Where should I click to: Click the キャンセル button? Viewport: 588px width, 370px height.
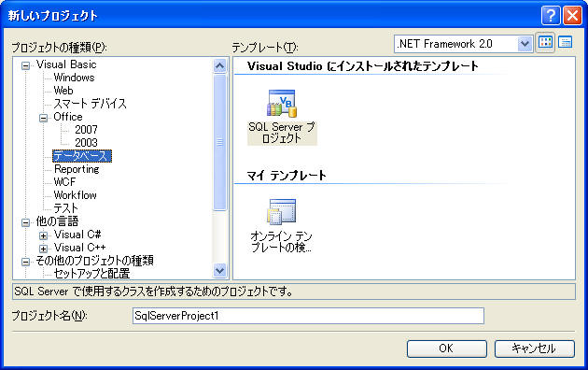click(x=535, y=349)
